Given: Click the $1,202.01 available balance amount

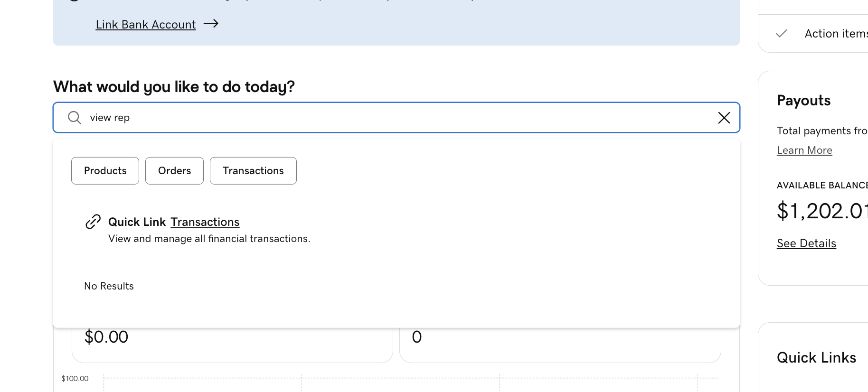Looking at the screenshot, I should pyautogui.click(x=821, y=211).
